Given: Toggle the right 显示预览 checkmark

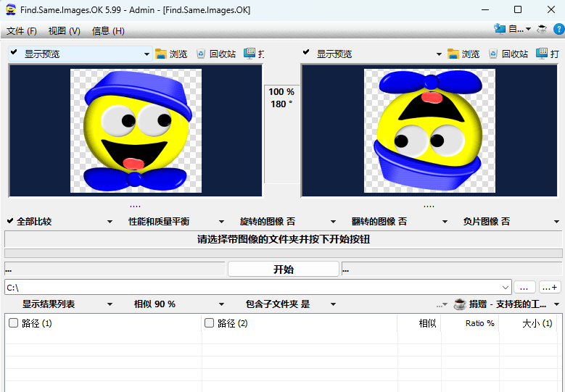Looking at the screenshot, I should [x=306, y=53].
